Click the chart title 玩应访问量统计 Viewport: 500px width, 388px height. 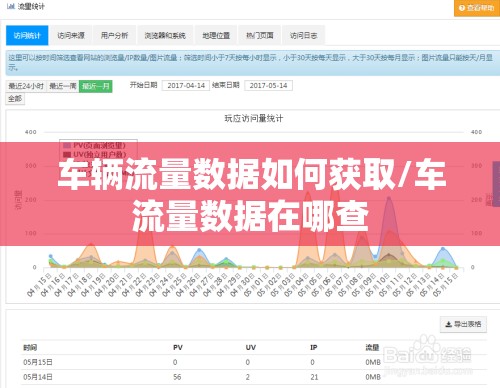[254, 118]
